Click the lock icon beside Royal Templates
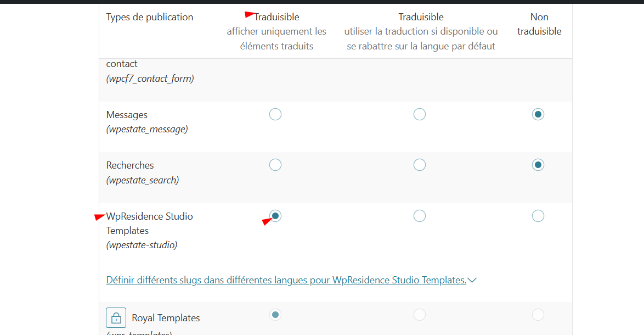 tap(116, 318)
